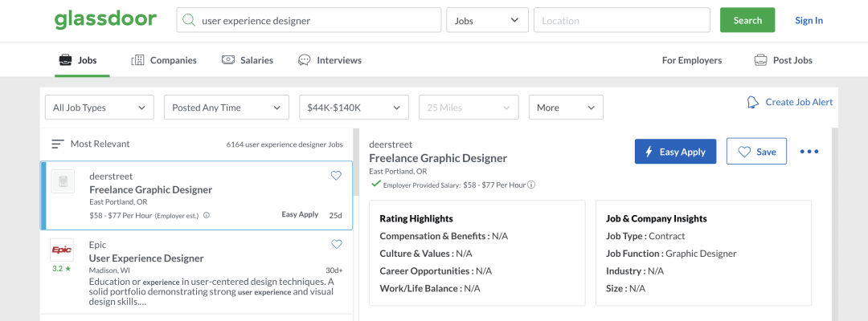868x321 pixels.
Task: Click the info icon beside Employer est.
Action: 207,215
